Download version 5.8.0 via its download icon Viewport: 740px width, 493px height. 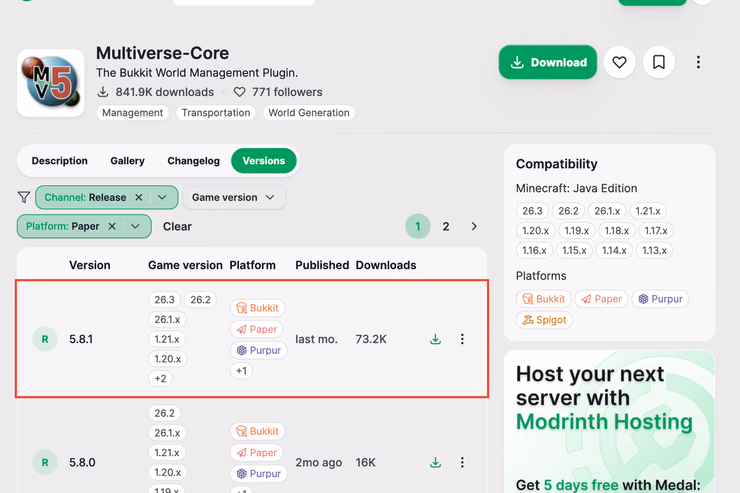[436, 462]
